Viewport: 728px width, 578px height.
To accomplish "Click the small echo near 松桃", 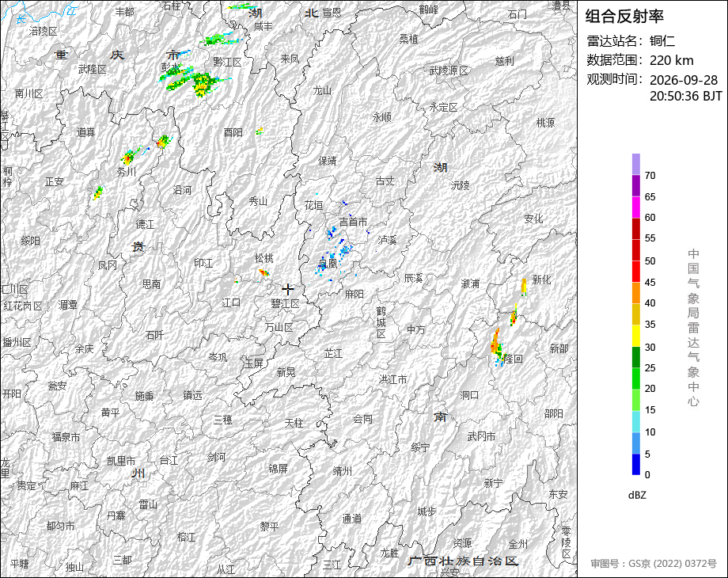I will point(264,272).
